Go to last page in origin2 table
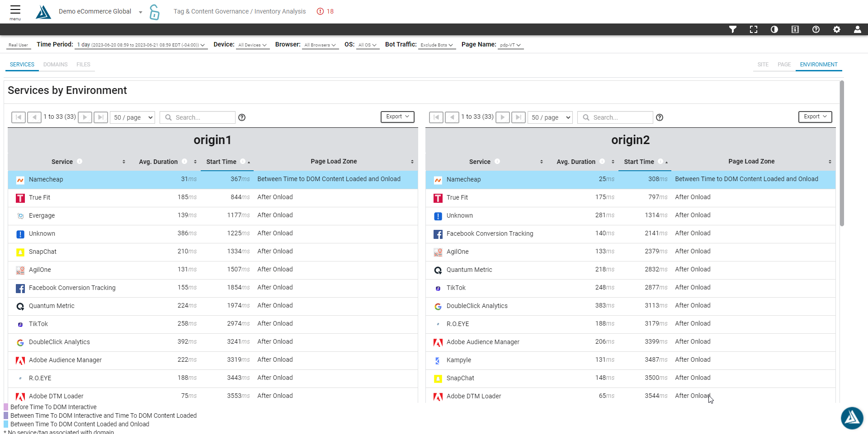The height and width of the screenshot is (434, 868). (x=519, y=117)
